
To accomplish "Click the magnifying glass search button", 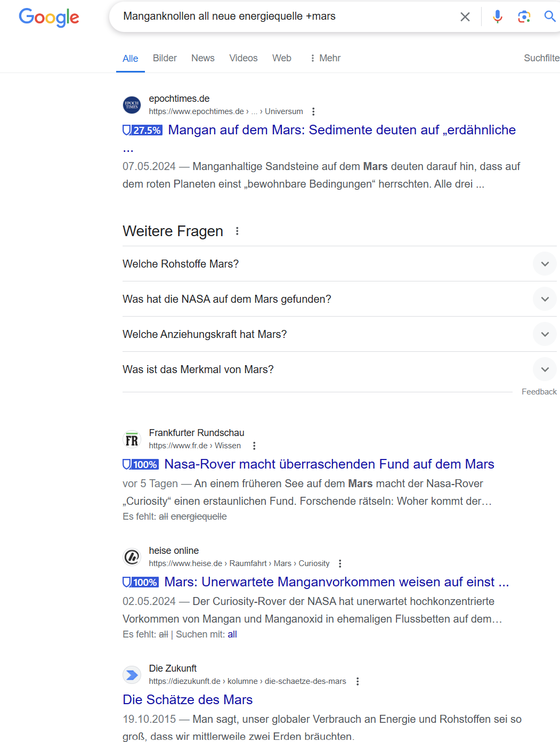I will 550,17.
